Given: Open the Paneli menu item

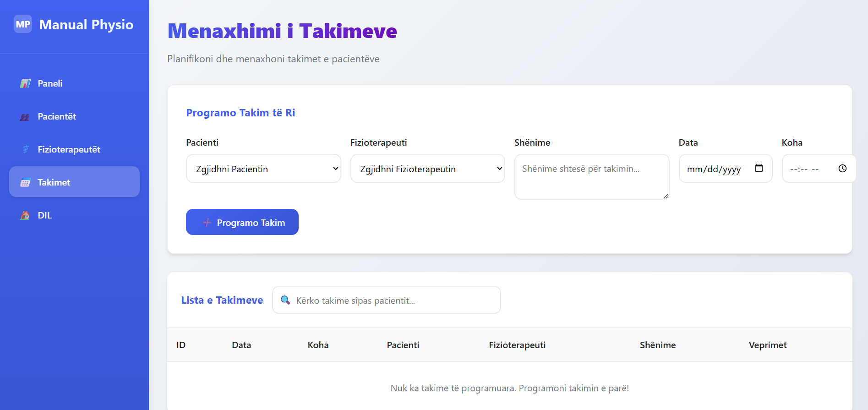Looking at the screenshot, I should pos(50,83).
